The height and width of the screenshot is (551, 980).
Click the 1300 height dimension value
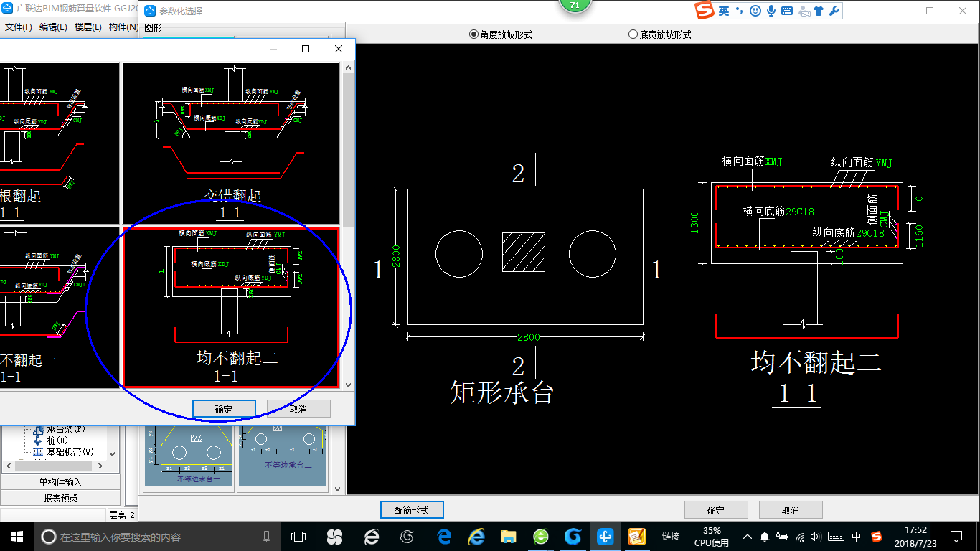[694, 222]
